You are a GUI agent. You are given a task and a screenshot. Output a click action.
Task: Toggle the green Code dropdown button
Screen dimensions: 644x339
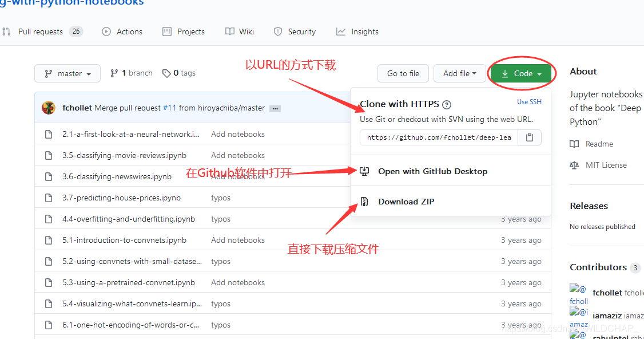521,73
